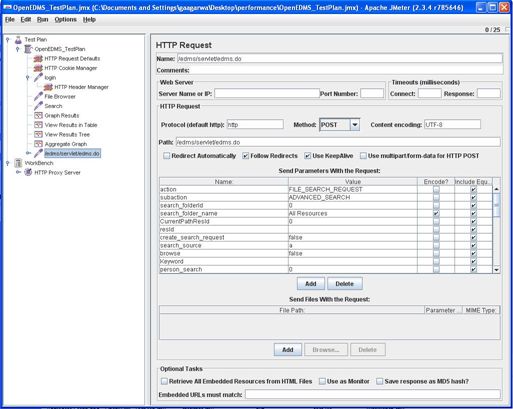Click Add button under Send Files table
Screen dimensions: 513x409
pos(288,350)
